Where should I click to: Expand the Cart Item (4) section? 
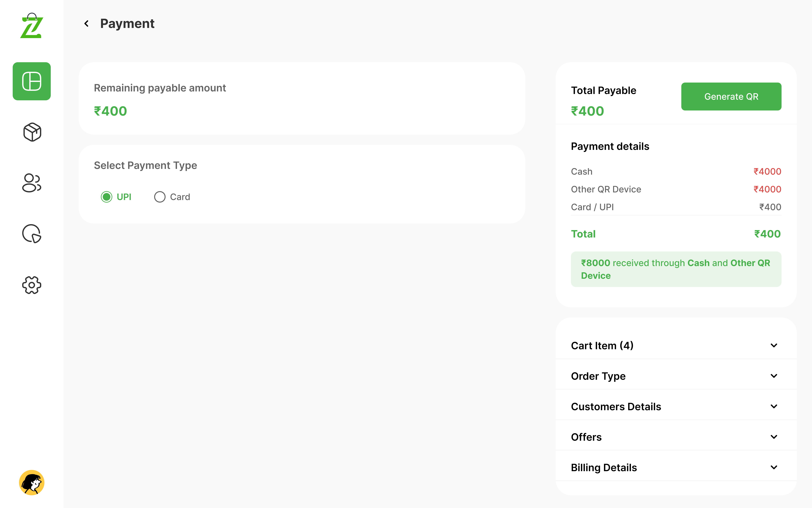click(x=676, y=345)
